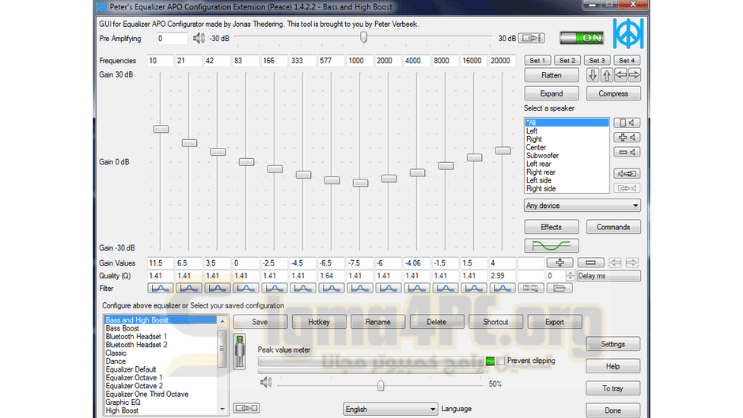The image size is (743, 418).
Task: Click the Delay ms spinner up arrow
Action: click(571, 273)
